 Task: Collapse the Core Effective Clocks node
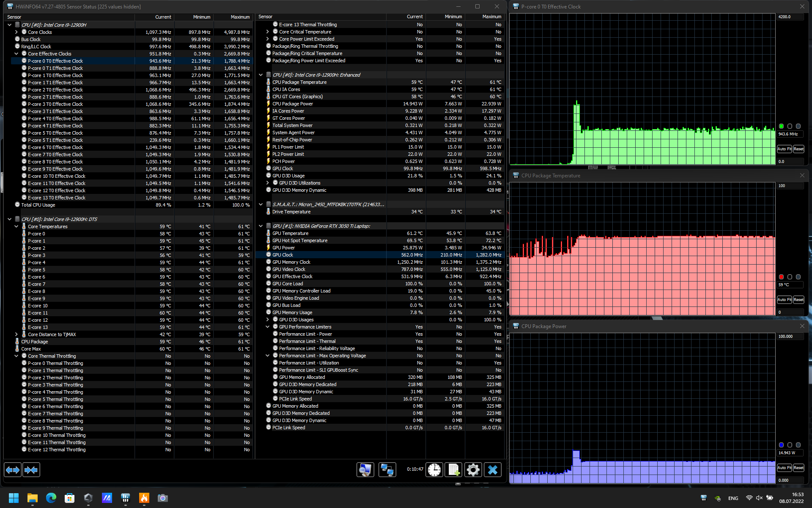point(16,54)
